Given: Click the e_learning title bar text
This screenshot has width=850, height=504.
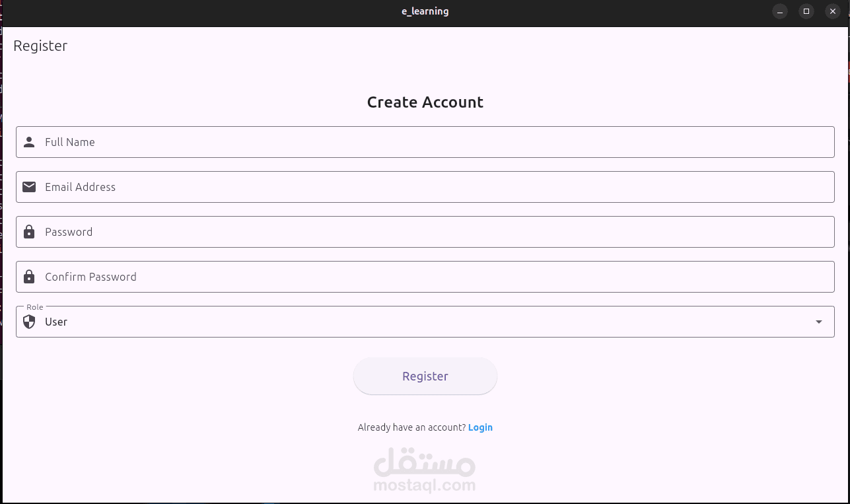Looking at the screenshot, I should tap(425, 11).
